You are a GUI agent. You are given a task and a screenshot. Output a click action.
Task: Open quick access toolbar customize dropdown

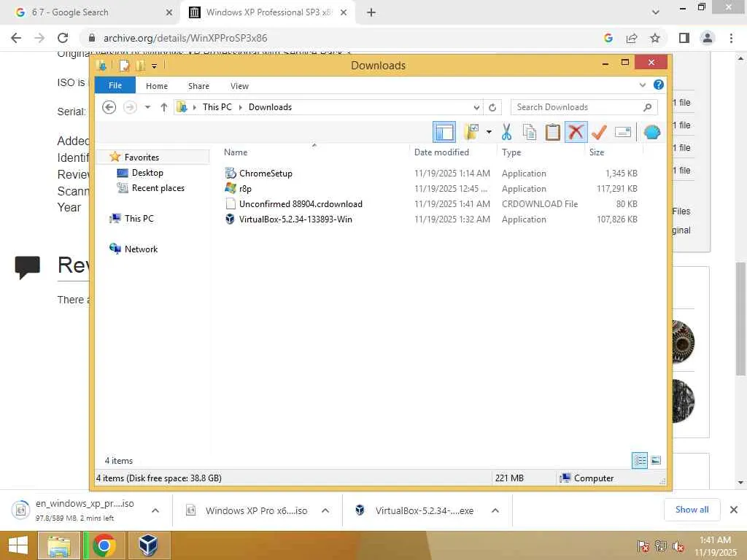(x=155, y=66)
